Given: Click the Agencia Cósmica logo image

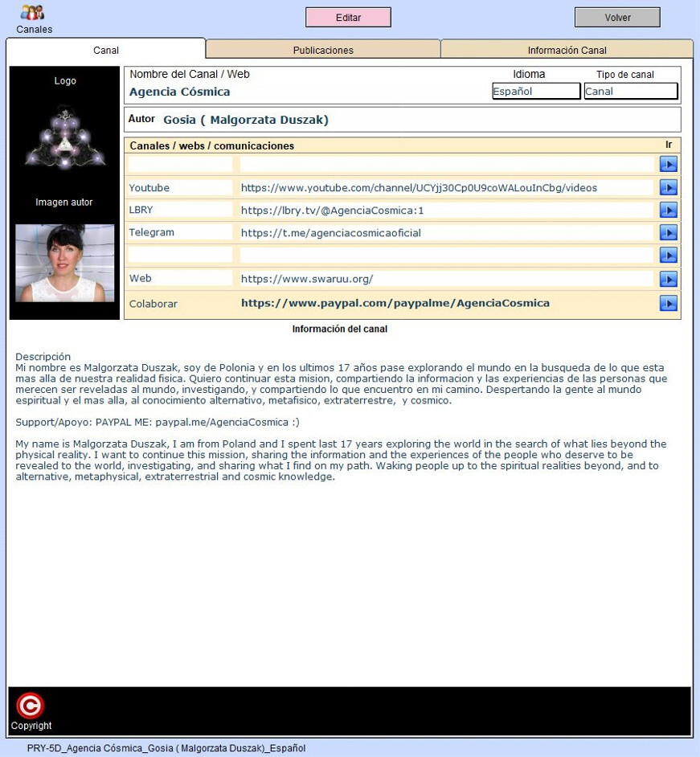Looking at the screenshot, I should [x=65, y=137].
